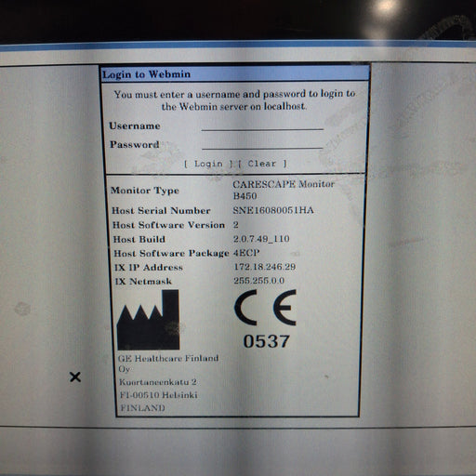Click the 'FI-00510 Helsinki' line
This screenshot has height=476, width=476.
point(159,395)
